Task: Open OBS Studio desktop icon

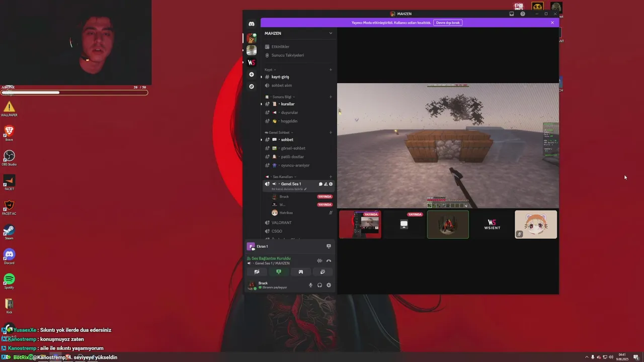Action: click(9, 158)
